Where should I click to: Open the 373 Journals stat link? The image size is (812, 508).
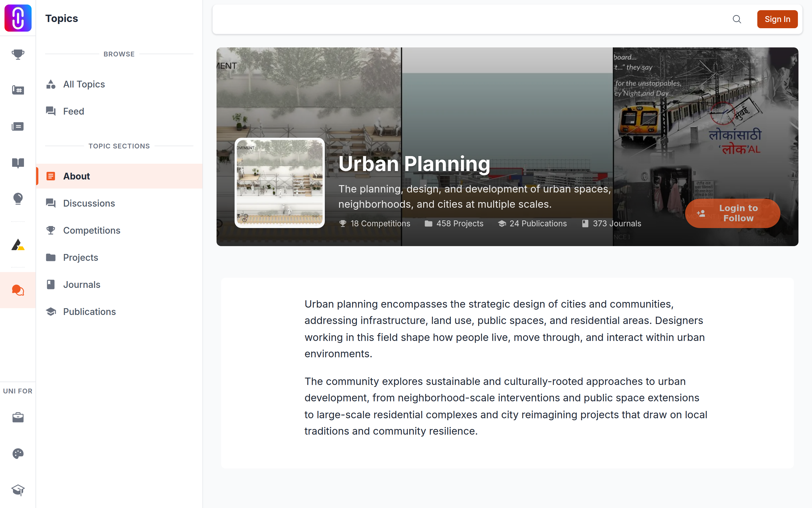tap(611, 224)
